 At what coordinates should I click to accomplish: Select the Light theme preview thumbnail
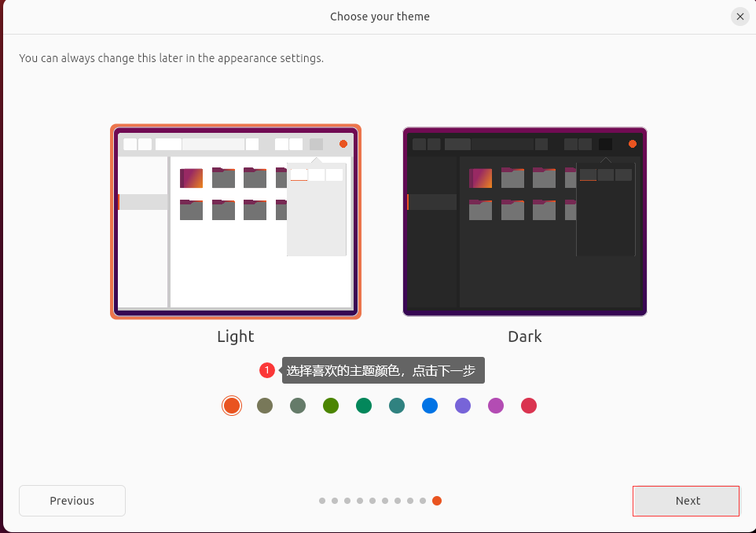click(x=236, y=222)
